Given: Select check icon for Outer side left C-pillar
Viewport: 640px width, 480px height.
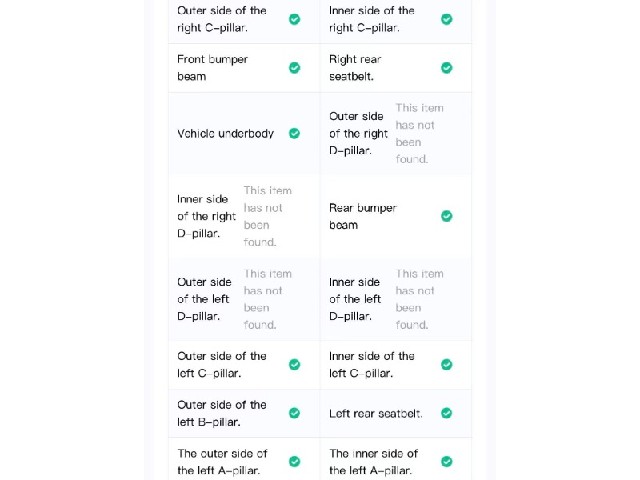Looking at the screenshot, I should point(294,364).
